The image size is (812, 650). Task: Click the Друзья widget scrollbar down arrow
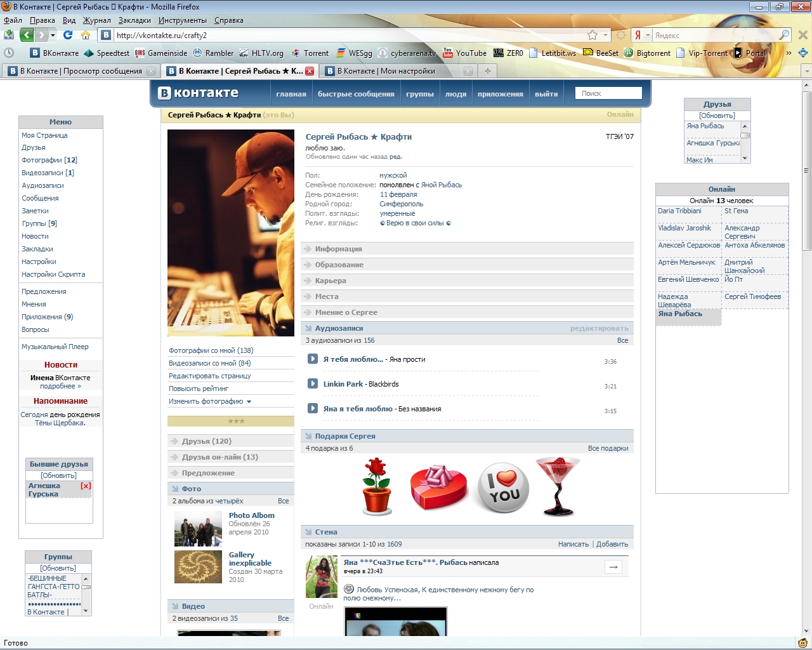coord(745,158)
